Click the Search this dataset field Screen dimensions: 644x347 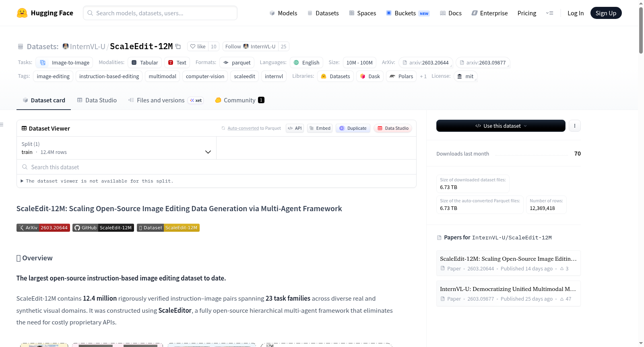pyautogui.click(x=217, y=167)
